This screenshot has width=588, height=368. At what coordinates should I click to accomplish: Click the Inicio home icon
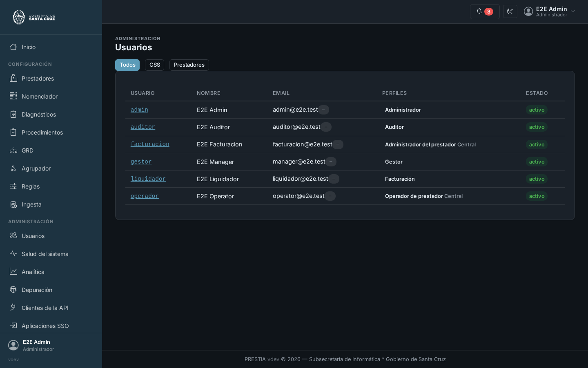pos(13,47)
